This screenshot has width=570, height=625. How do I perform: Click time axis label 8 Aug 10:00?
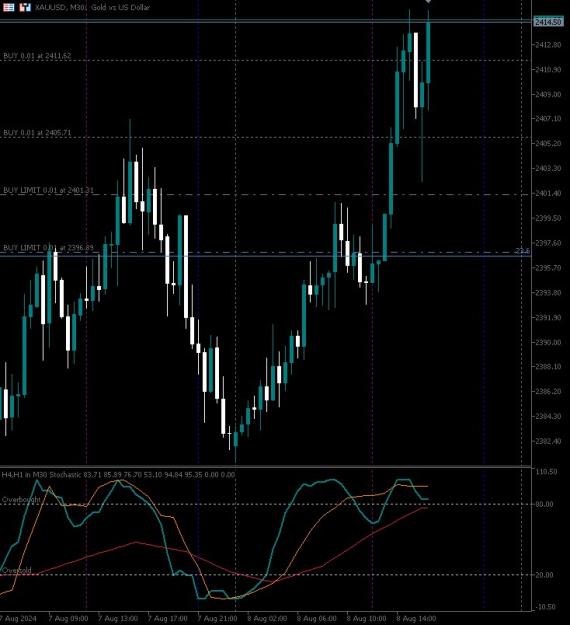[366, 619]
